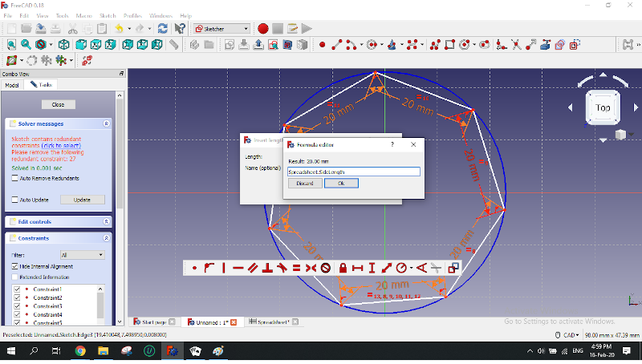
Task: Select the Create rectangle tool
Action: (x=449, y=45)
